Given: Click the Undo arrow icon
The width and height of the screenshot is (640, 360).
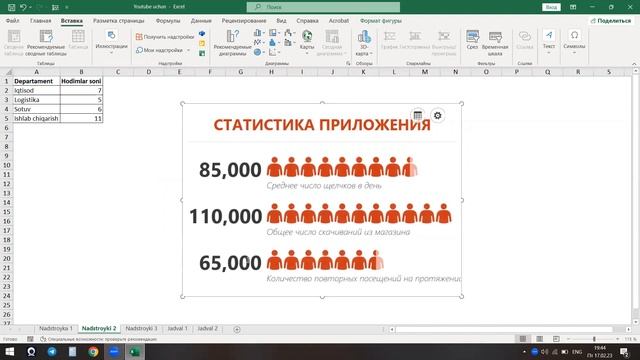Looking at the screenshot, I should tap(23, 7).
